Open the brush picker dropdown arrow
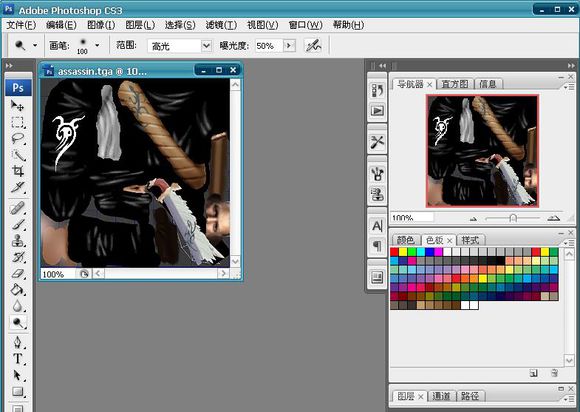The image size is (580, 412). pyautogui.click(x=97, y=45)
